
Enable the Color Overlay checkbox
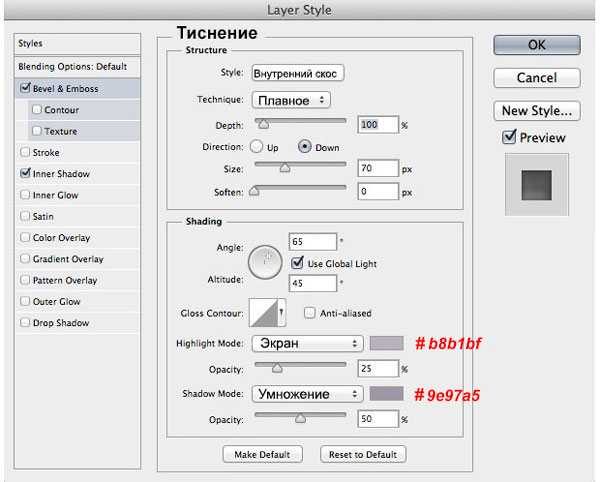coord(25,237)
